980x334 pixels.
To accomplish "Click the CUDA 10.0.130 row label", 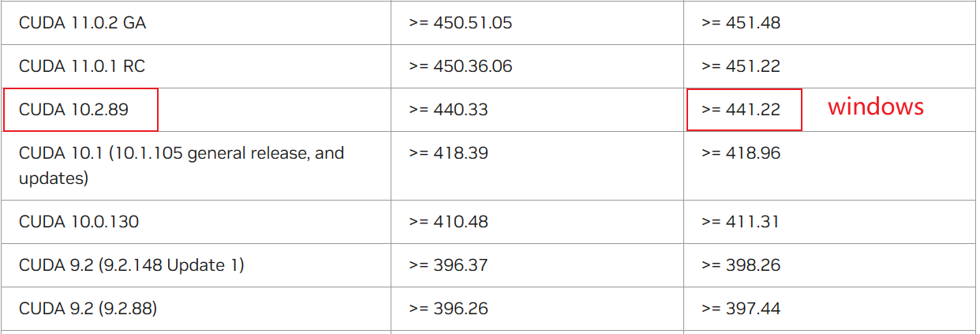I will pos(79,222).
